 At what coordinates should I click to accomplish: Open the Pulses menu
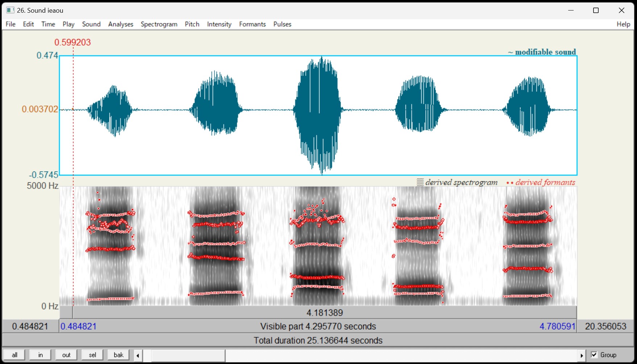click(282, 24)
